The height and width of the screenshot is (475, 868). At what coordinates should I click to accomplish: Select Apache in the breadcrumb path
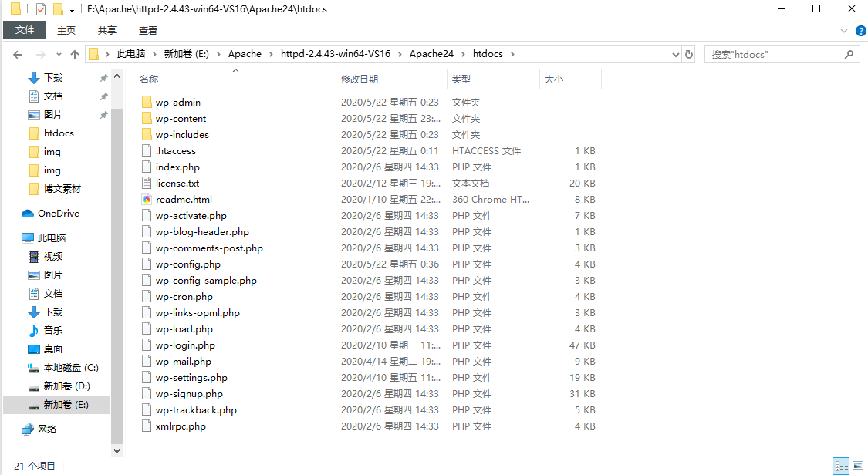tap(245, 54)
